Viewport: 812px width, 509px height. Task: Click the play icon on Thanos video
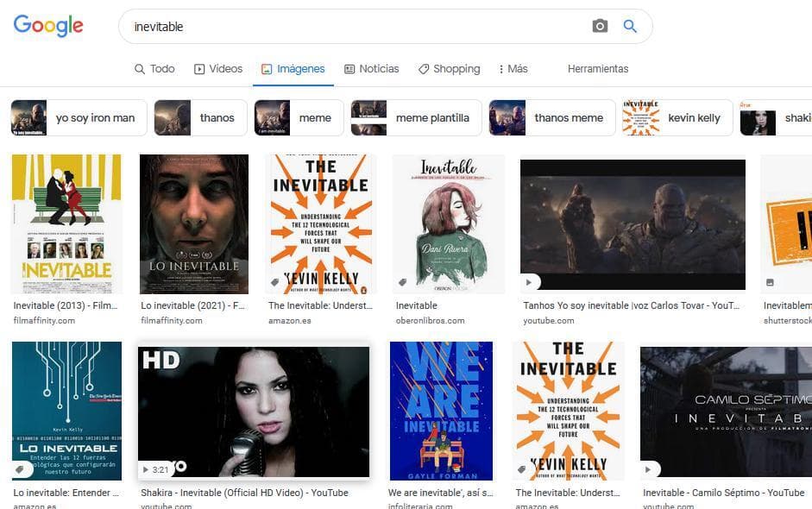pos(529,282)
